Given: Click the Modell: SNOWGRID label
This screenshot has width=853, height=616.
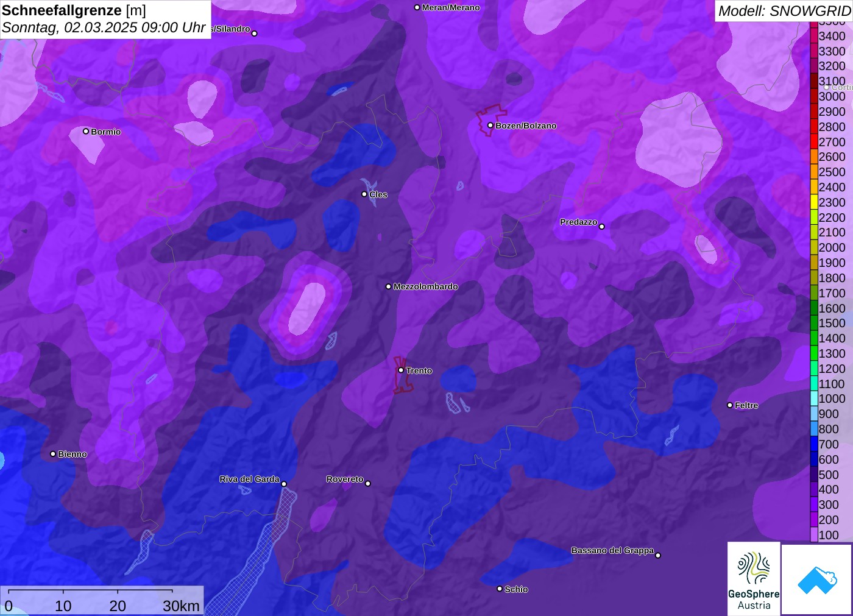Looking at the screenshot, I should click(785, 10).
